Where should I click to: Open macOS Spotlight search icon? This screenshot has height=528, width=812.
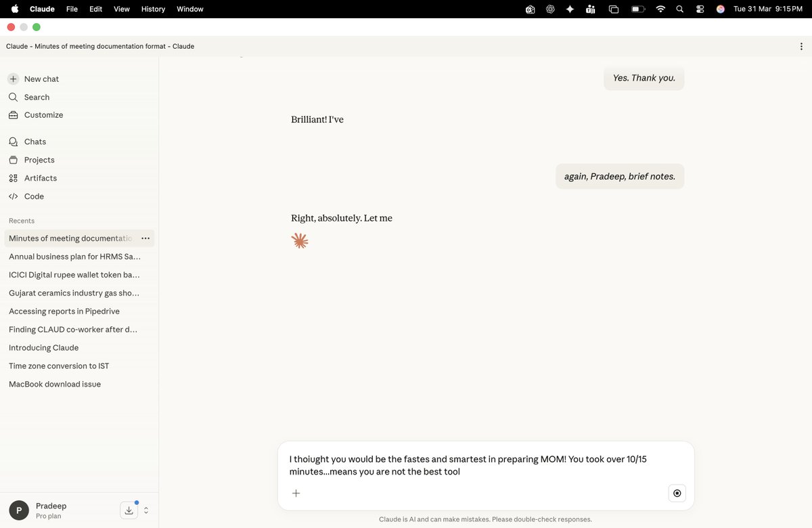680,9
